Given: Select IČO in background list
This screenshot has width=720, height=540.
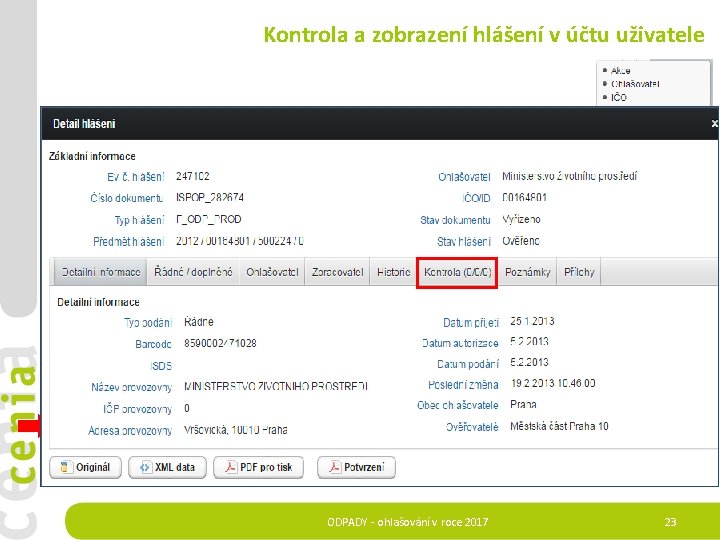Looking at the screenshot, I should click(619, 97).
